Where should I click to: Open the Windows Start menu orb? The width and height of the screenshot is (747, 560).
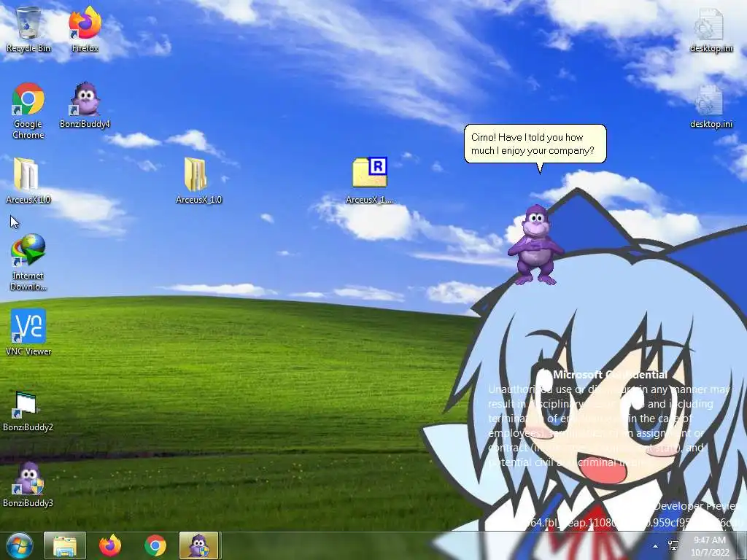pos(19,545)
